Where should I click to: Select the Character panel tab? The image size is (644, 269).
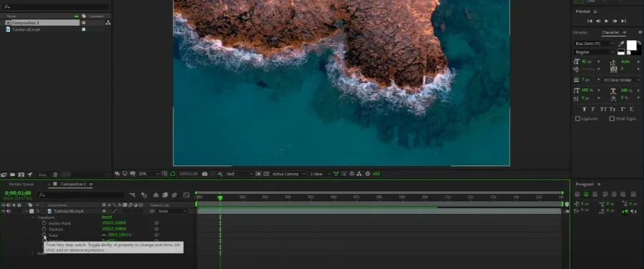(610, 32)
